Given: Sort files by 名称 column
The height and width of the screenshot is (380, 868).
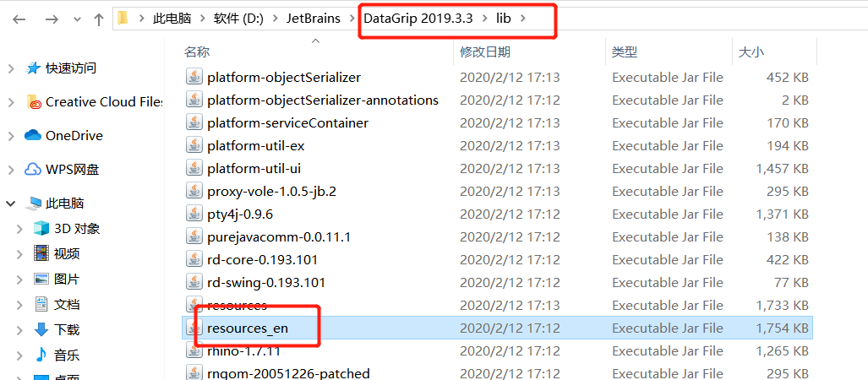Looking at the screenshot, I should (x=197, y=52).
